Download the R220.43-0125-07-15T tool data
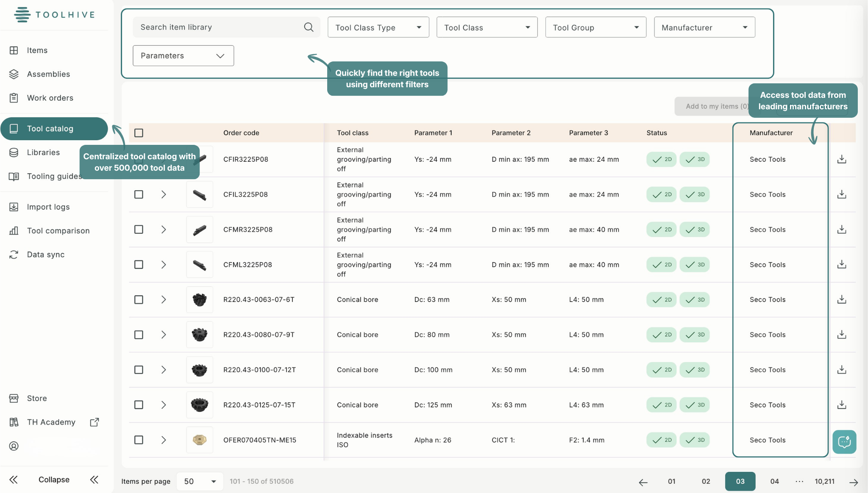 coord(842,405)
